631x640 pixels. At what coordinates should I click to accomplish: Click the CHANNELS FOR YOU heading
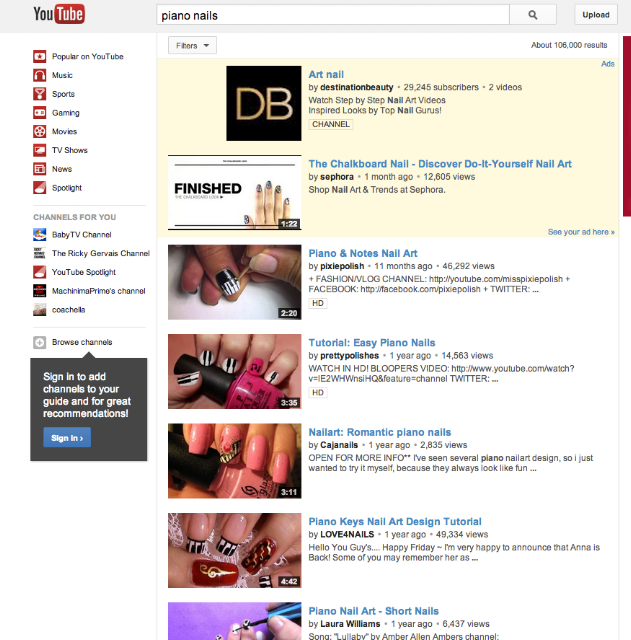tap(75, 217)
